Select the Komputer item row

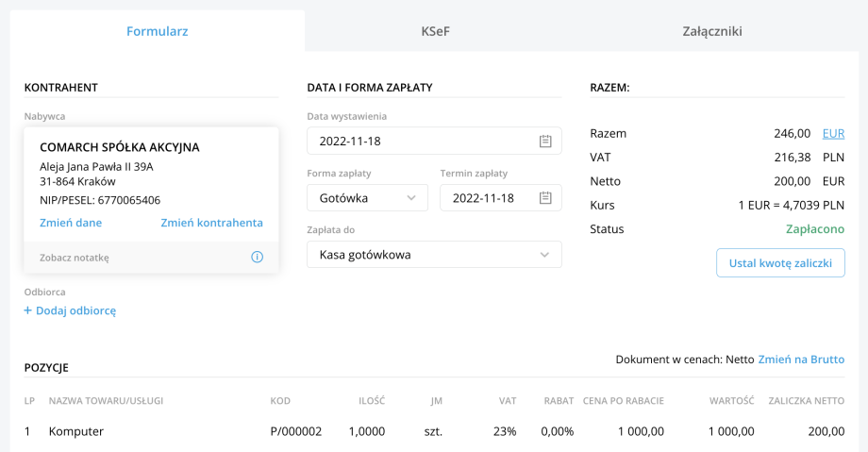tap(76, 431)
